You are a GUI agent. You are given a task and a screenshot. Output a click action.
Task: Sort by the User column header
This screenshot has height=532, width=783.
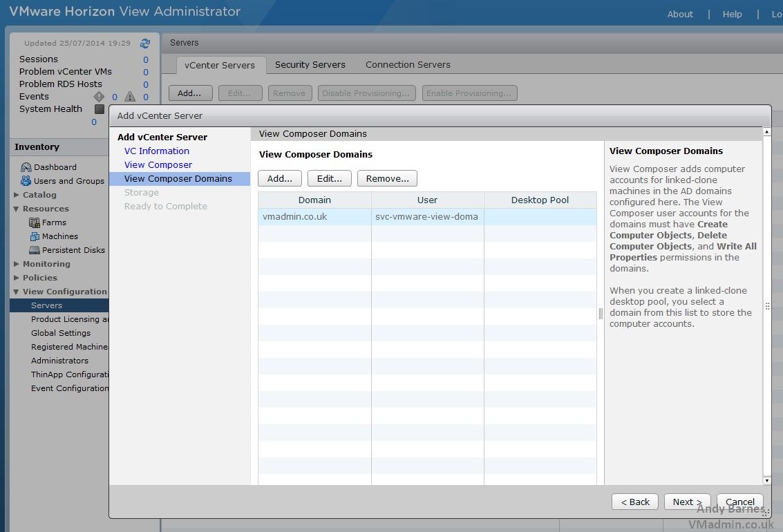[x=428, y=200]
